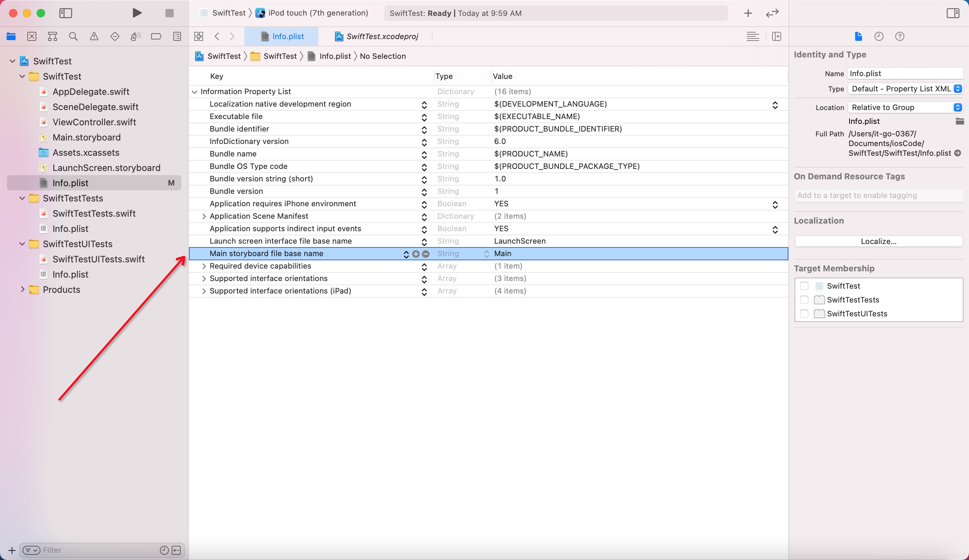Filter by recently modified files clock

click(x=164, y=550)
